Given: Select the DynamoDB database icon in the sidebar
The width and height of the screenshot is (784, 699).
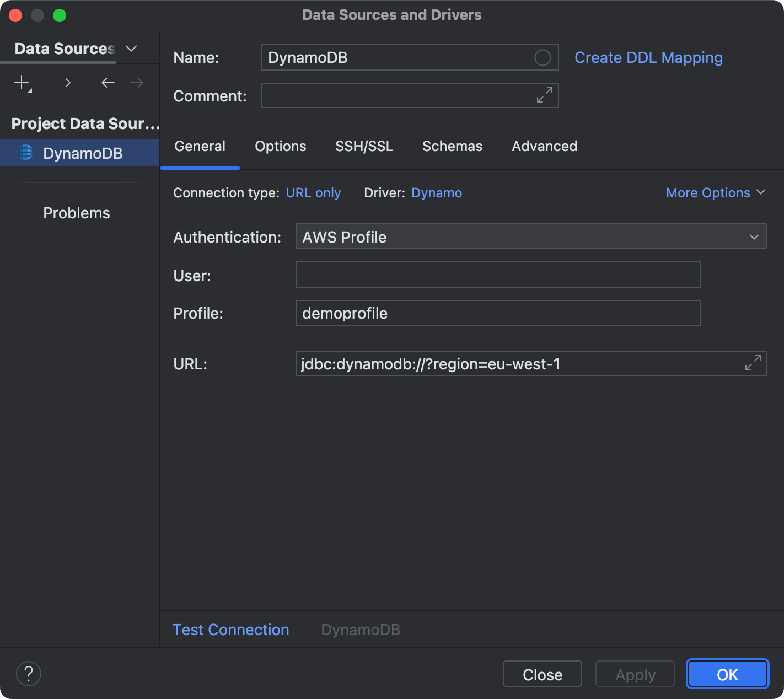Looking at the screenshot, I should [x=26, y=153].
